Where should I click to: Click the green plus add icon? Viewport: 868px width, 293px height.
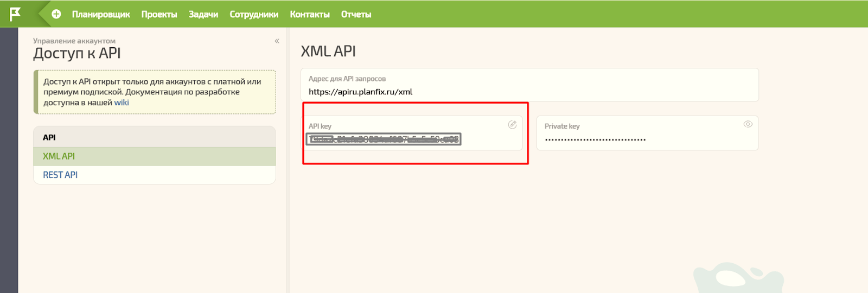[56, 14]
